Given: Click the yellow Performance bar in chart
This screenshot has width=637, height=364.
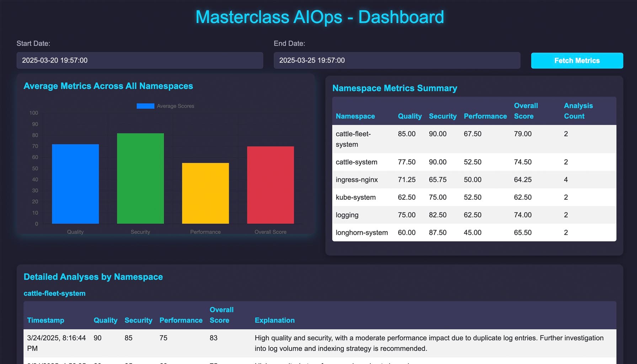Looking at the screenshot, I should click(x=205, y=193).
